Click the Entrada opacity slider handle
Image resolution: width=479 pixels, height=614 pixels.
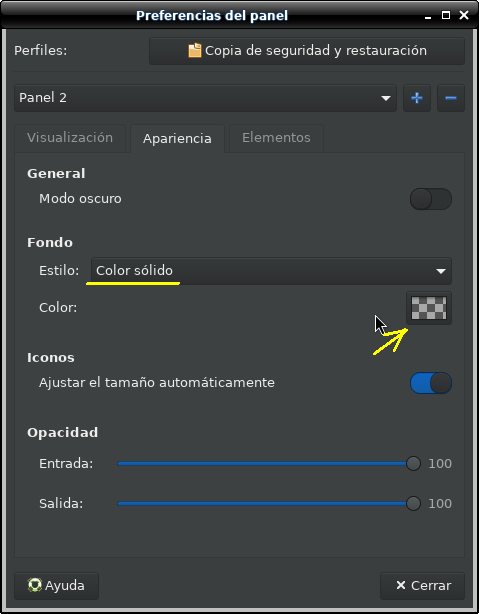413,464
